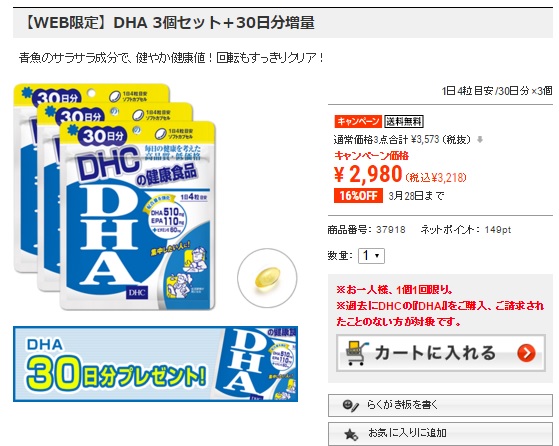Click the ネットポイント 149pt text
This screenshot has width=559, height=446.
466,230
